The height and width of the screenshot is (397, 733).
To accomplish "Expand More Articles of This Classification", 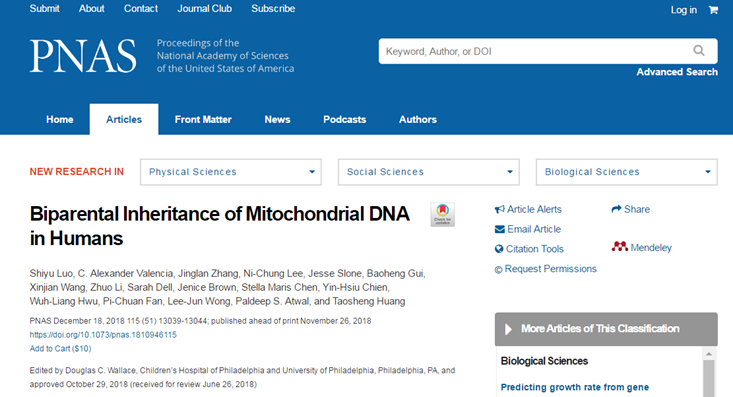I will [x=606, y=329].
